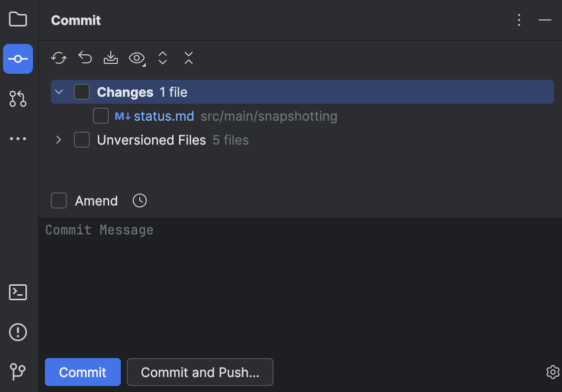
Task: Open the Problems tool window icon
Action: tap(18, 332)
